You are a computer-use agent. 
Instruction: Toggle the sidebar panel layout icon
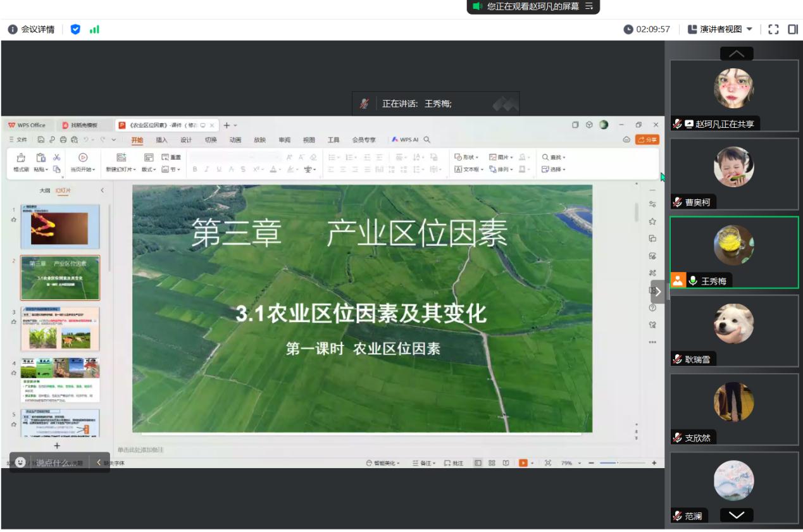pos(792,29)
